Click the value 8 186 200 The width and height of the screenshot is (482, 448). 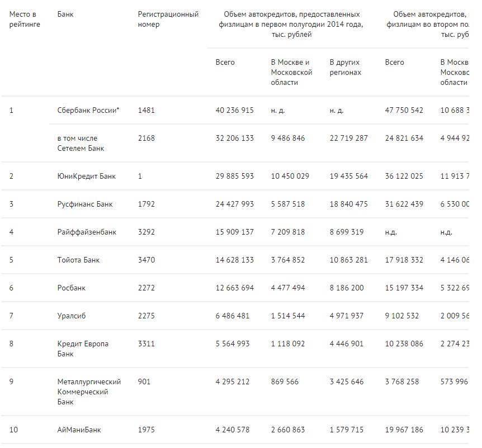tap(347, 288)
